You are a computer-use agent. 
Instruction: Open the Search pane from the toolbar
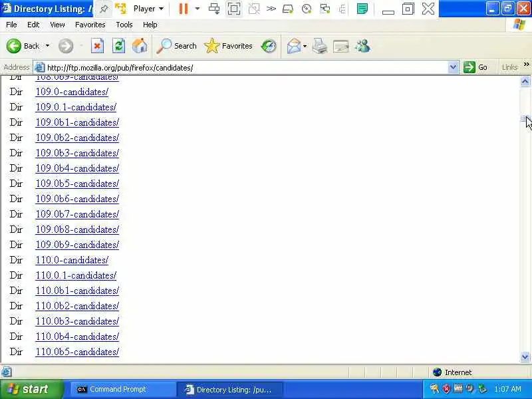176,46
